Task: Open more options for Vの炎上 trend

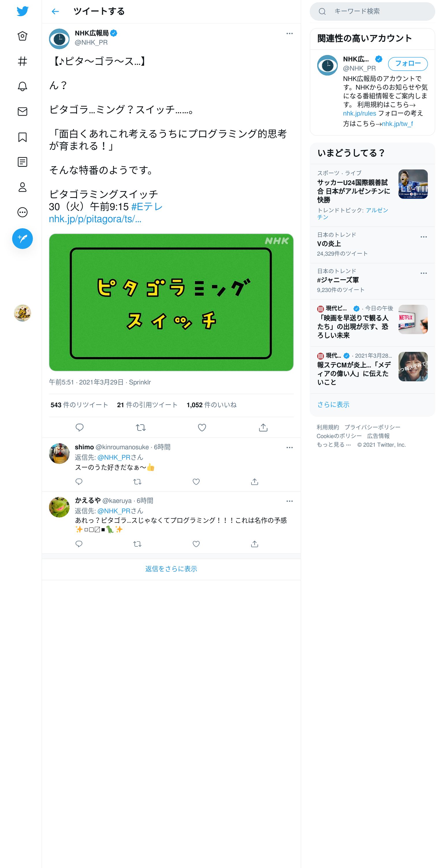Action: [x=424, y=237]
